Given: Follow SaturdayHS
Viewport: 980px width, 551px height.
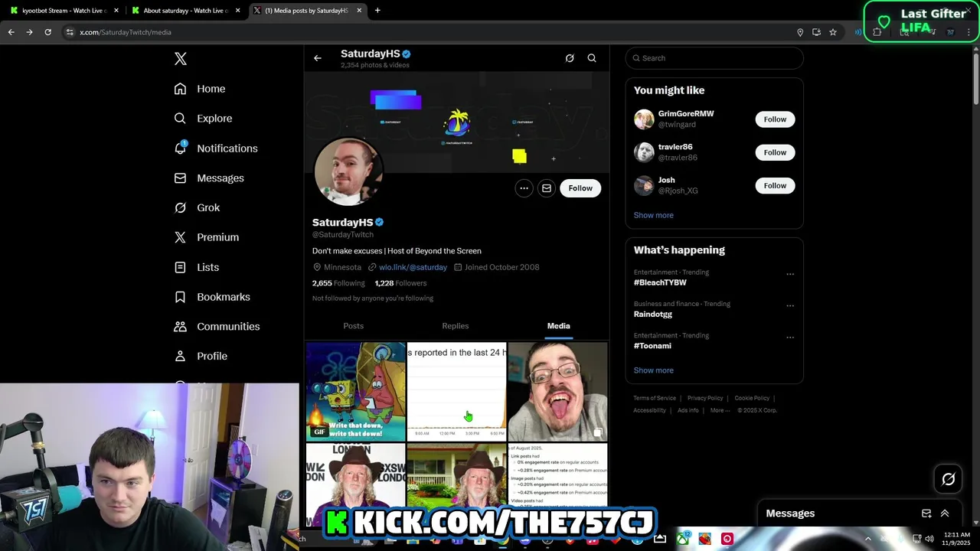Looking at the screenshot, I should click(x=580, y=188).
